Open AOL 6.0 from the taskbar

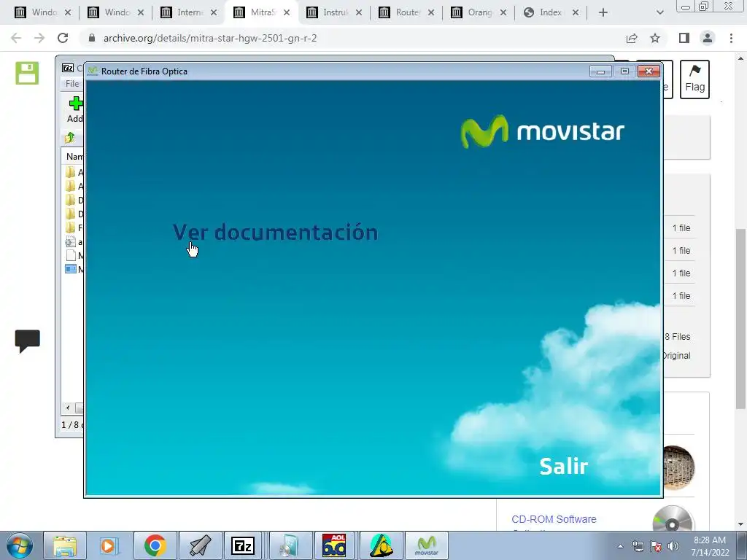(x=334, y=546)
